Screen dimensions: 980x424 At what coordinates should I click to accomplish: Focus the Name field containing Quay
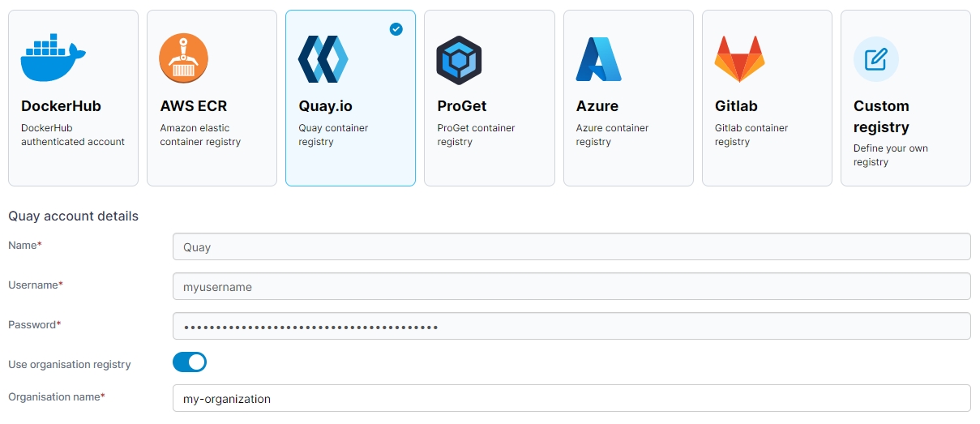[x=571, y=247]
